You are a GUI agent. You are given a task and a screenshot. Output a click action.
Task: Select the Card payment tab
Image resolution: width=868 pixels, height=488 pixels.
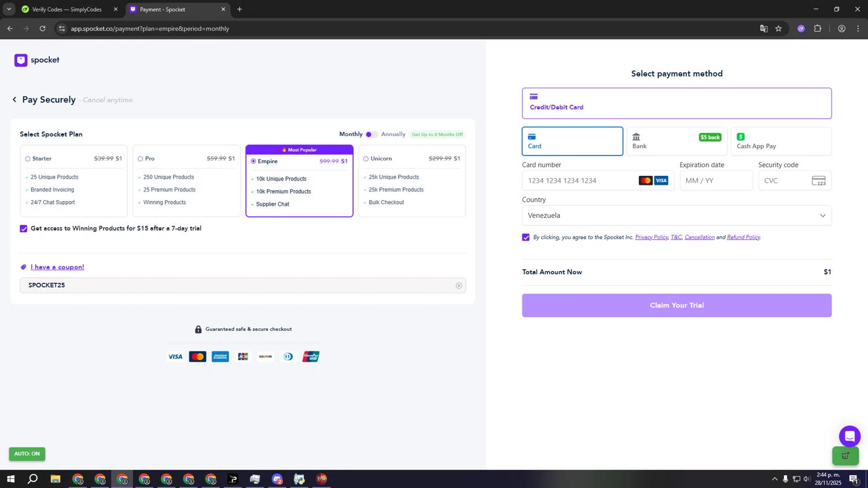coord(572,141)
